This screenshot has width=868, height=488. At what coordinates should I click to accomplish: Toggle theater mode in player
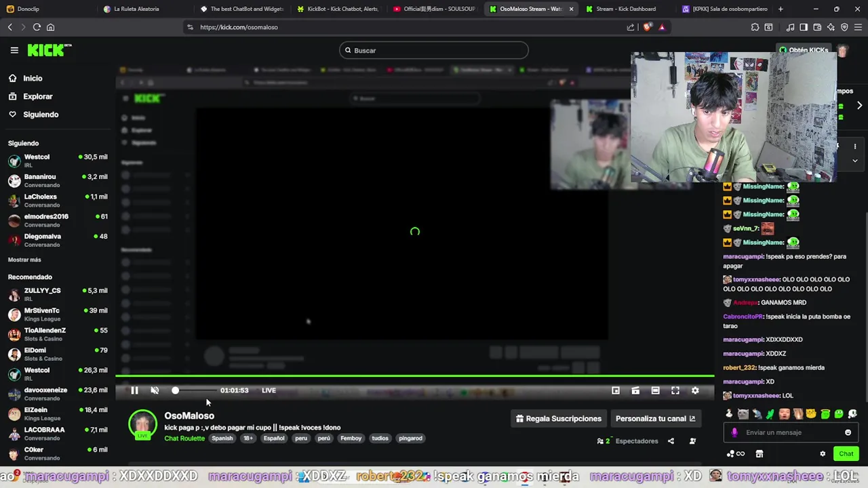(655, 390)
